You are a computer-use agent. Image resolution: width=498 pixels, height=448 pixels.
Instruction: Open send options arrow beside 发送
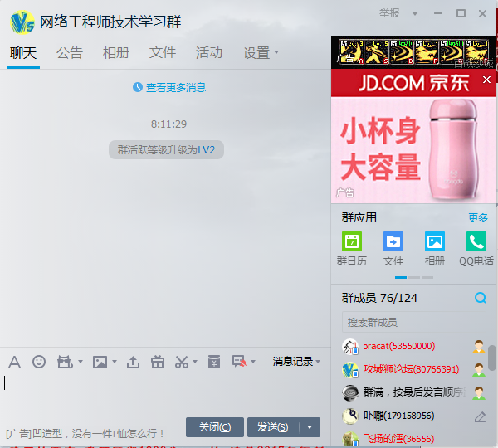(310, 427)
